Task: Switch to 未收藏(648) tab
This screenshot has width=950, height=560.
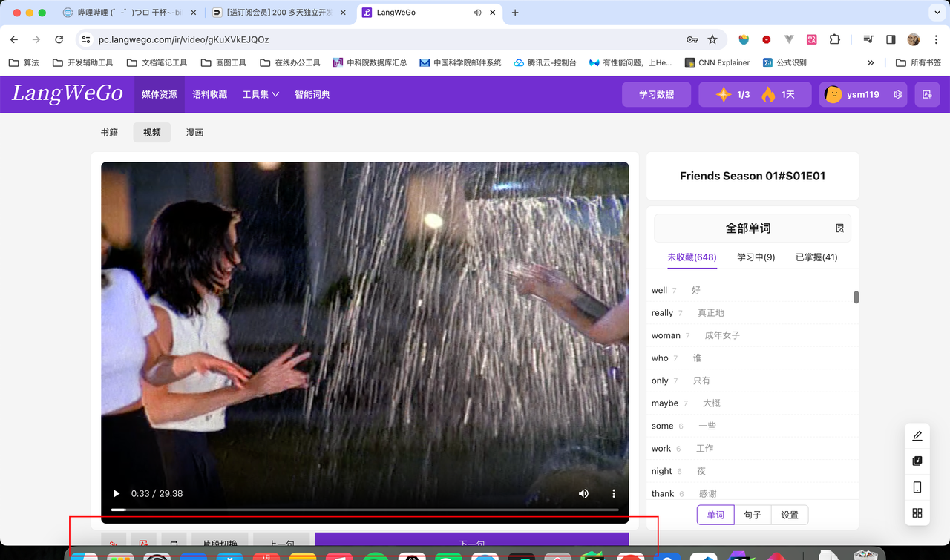Action: [x=692, y=257]
